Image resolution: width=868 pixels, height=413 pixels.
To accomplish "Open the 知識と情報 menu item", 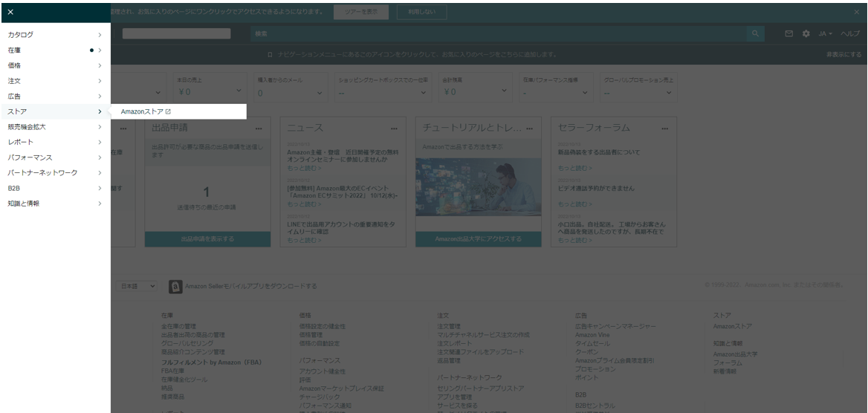I will (x=55, y=204).
